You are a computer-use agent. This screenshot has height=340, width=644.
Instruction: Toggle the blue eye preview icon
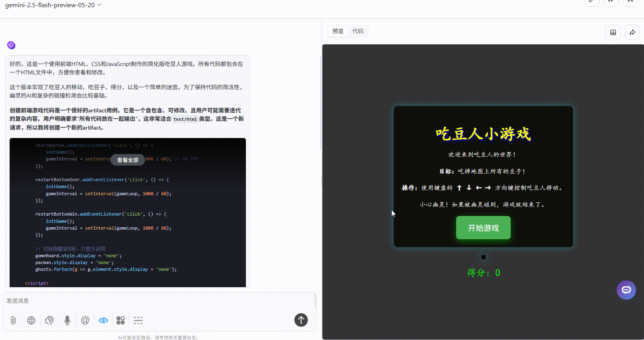click(x=103, y=320)
